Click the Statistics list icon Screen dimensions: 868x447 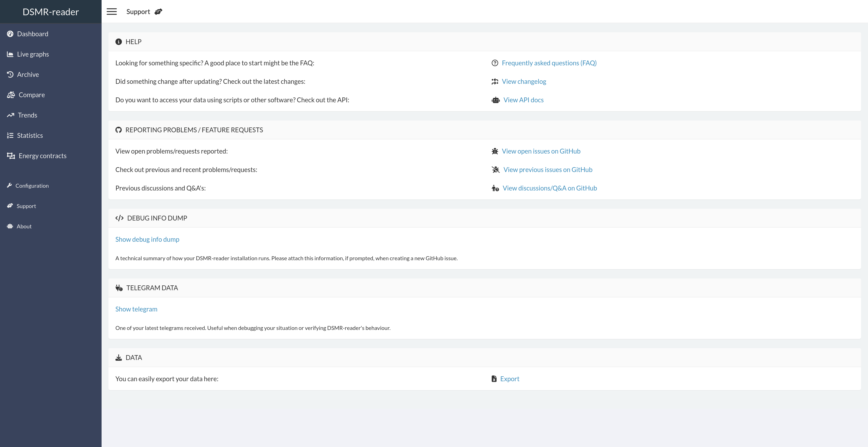[x=10, y=135]
